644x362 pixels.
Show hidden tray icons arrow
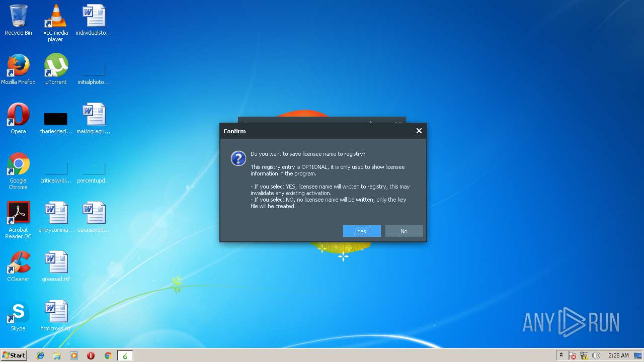tap(561, 355)
